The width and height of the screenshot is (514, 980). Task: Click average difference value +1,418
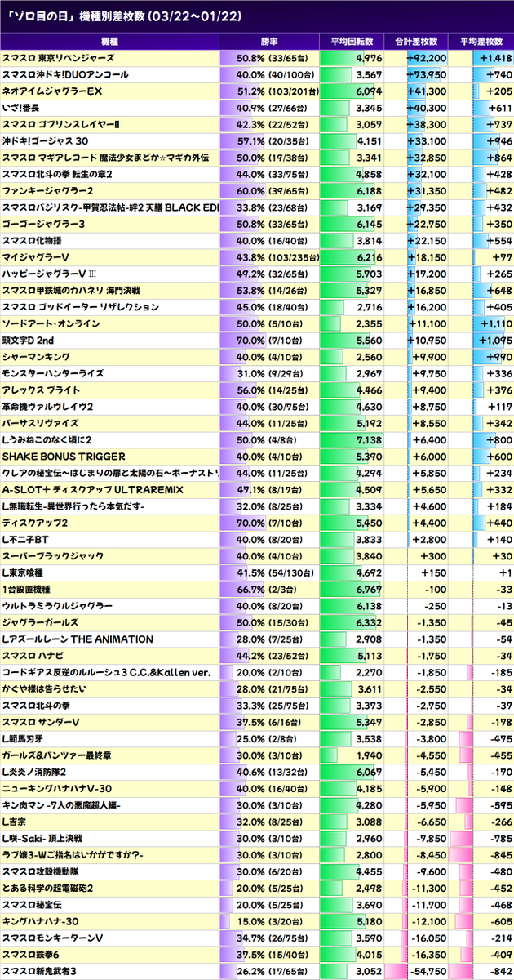click(x=495, y=58)
